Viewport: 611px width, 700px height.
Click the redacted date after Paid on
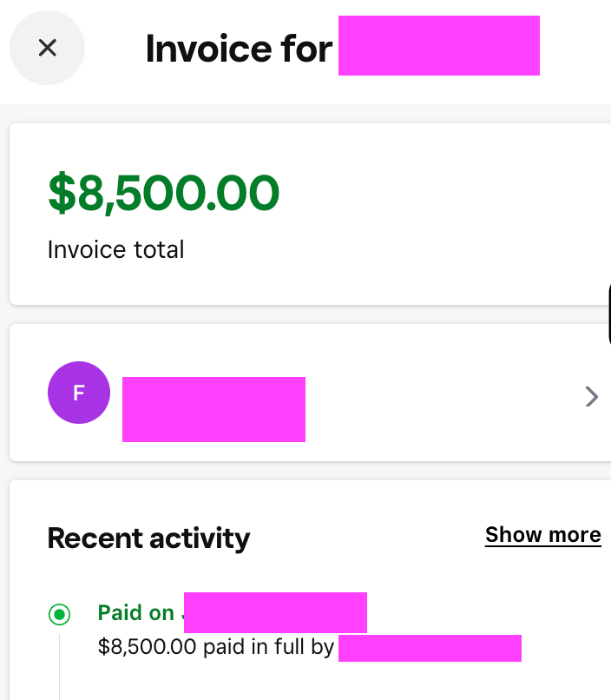click(x=275, y=612)
